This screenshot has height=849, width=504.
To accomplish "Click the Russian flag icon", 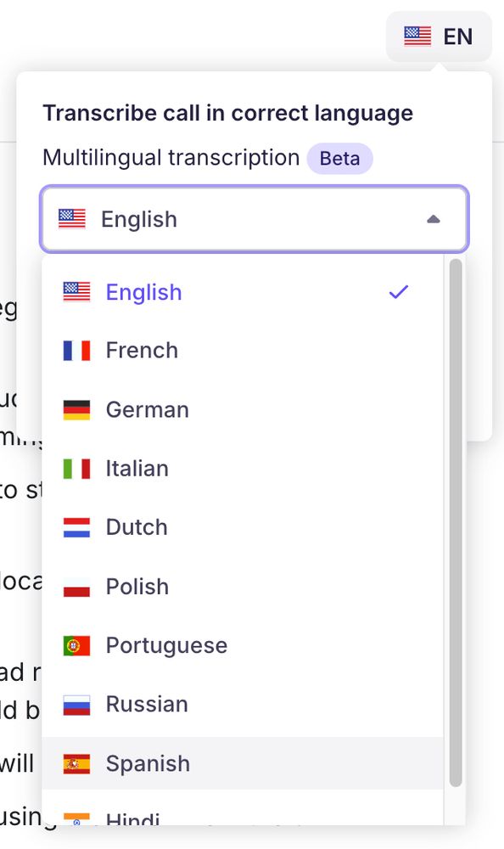I will 76,705.
